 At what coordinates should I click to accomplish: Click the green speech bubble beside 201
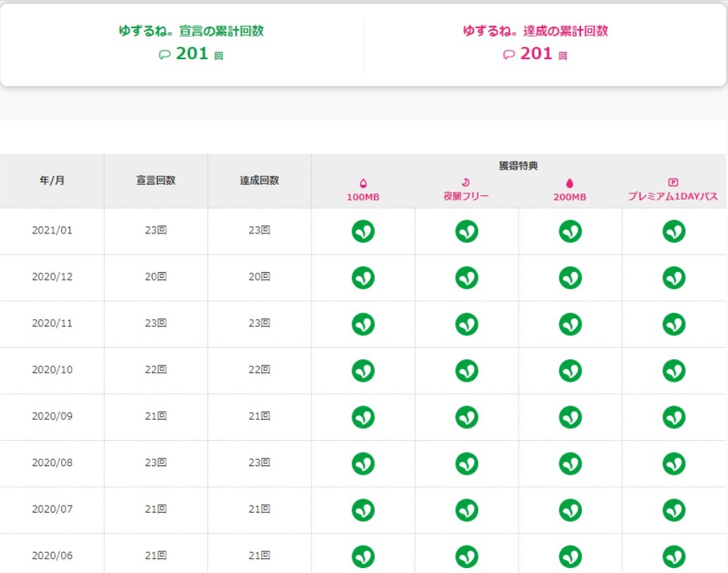[165, 55]
